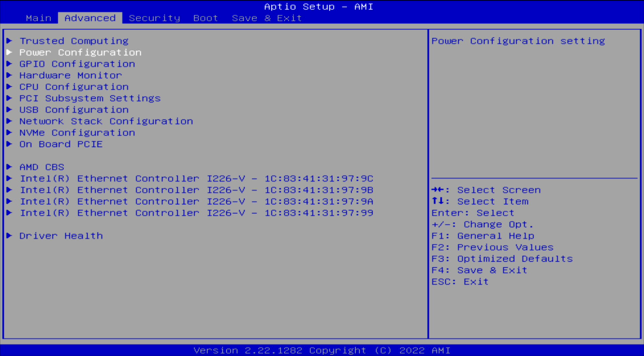The image size is (644, 356).
Task: Click the 'Aptio Setup - AMI' title
Action: pyautogui.click(x=319, y=7)
